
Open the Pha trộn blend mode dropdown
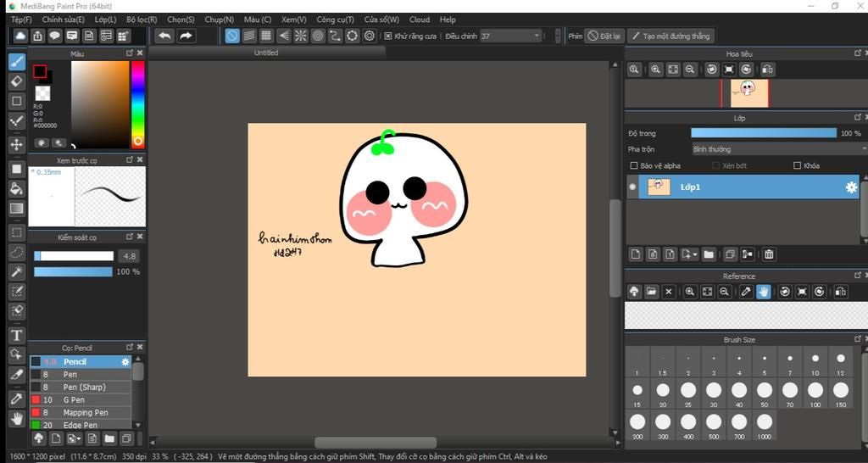click(778, 149)
